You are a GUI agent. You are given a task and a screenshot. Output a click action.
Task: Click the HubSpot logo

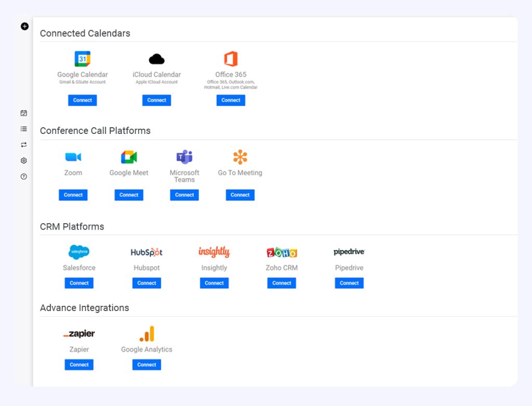[147, 252]
